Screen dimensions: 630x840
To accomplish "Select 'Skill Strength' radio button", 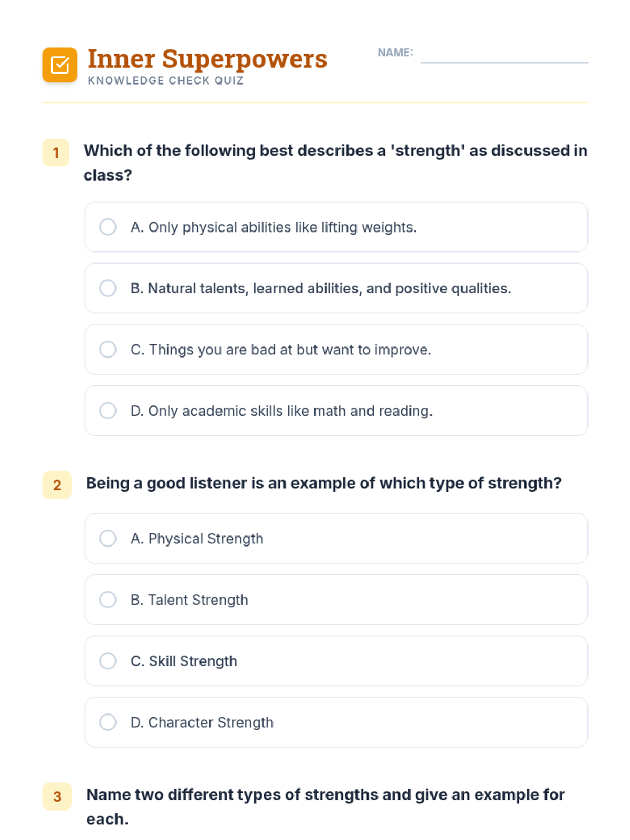I will (x=108, y=661).
